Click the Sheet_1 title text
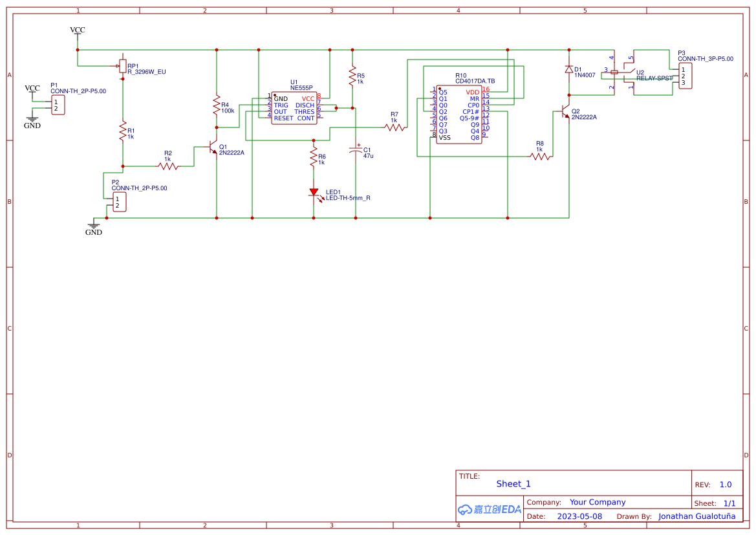 point(513,483)
